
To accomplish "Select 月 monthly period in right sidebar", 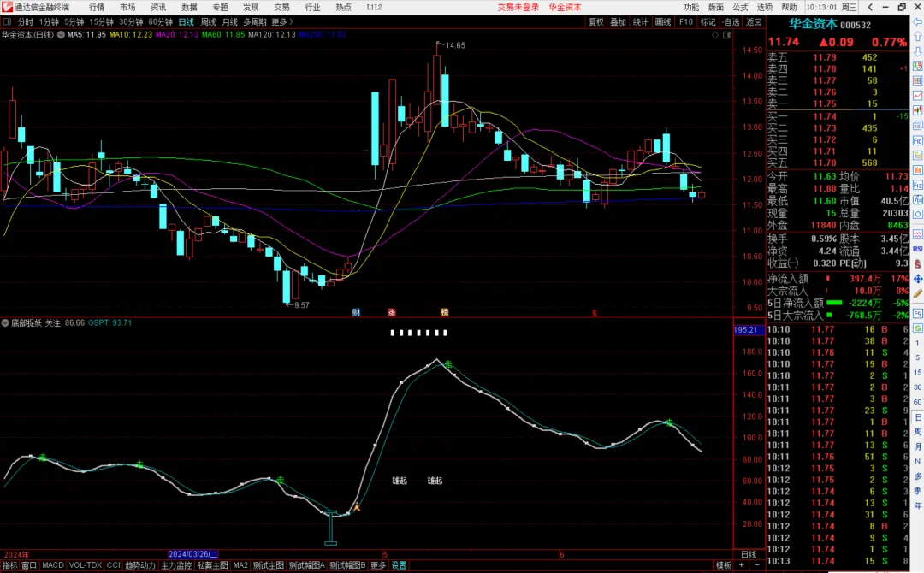I will (x=917, y=446).
